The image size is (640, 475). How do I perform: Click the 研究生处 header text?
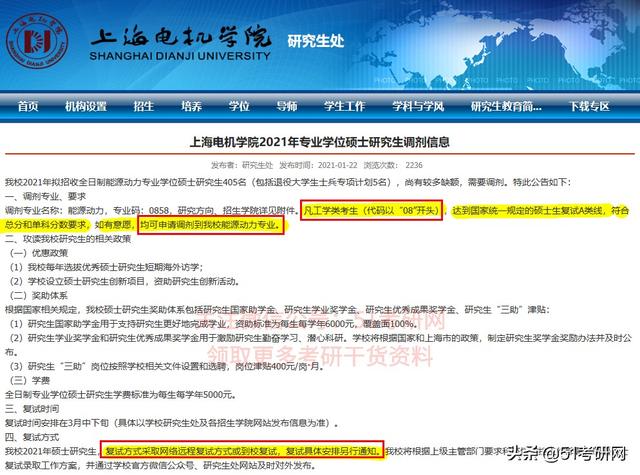coord(316,41)
